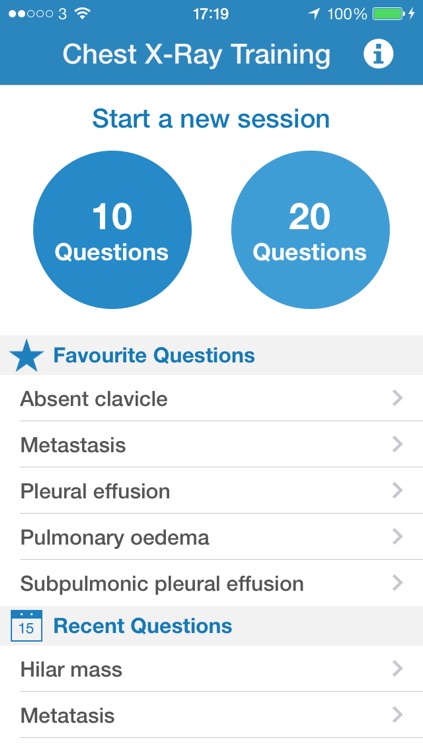
Task: Click the Favourite Questions star icon
Action: click(x=26, y=356)
